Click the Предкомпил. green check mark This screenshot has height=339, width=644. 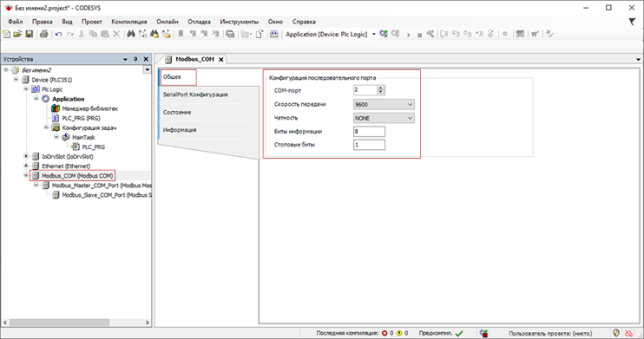point(459,333)
